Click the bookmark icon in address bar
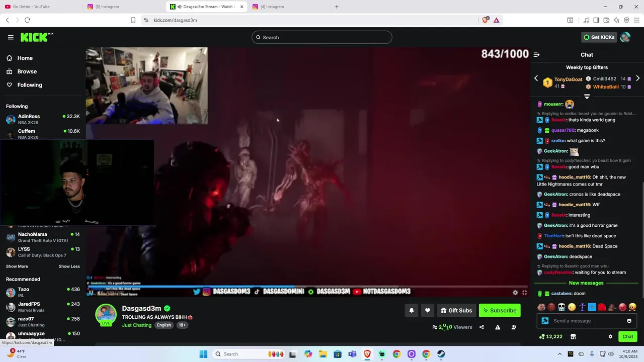 pyautogui.click(x=133, y=20)
